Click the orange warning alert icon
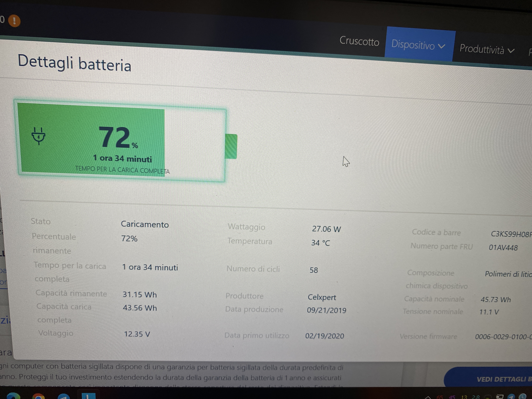 coord(14,21)
